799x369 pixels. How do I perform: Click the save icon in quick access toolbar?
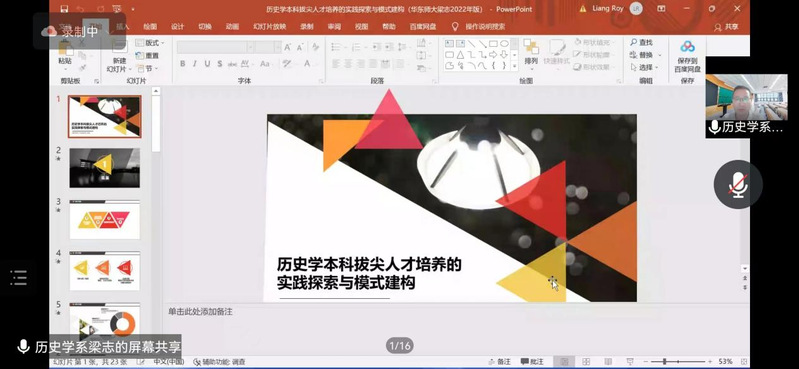pyautogui.click(x=64, y=9)
